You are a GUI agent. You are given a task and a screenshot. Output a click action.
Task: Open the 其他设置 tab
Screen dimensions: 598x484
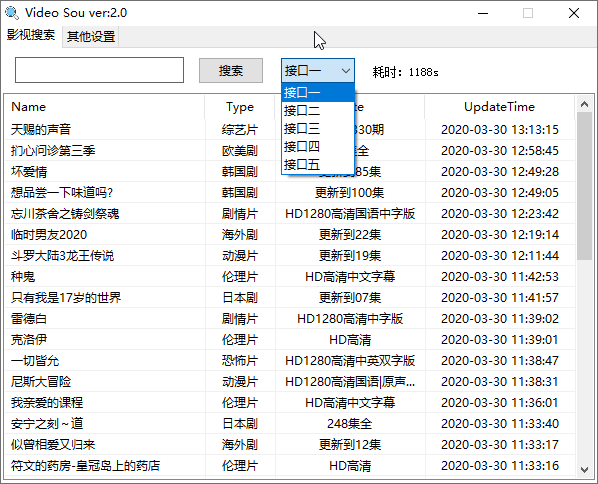91,37
